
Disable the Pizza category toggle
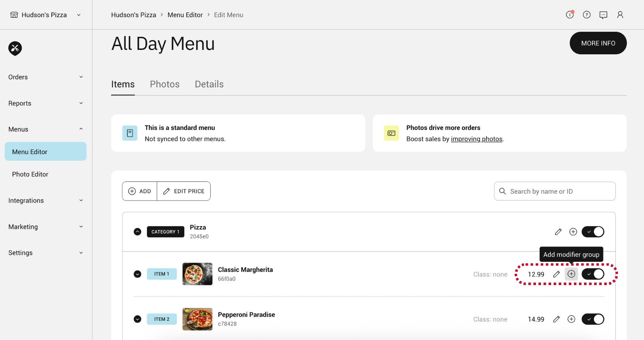point(593,232)
